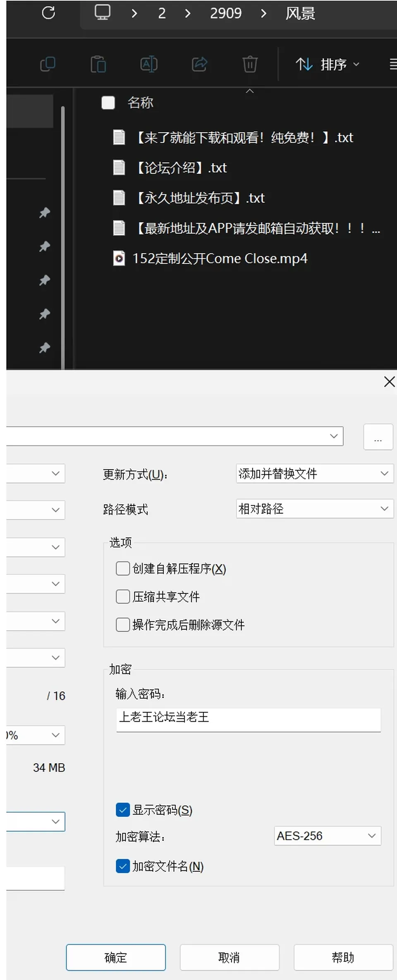Confirm with the 确定 button

(x=116, y=958)
